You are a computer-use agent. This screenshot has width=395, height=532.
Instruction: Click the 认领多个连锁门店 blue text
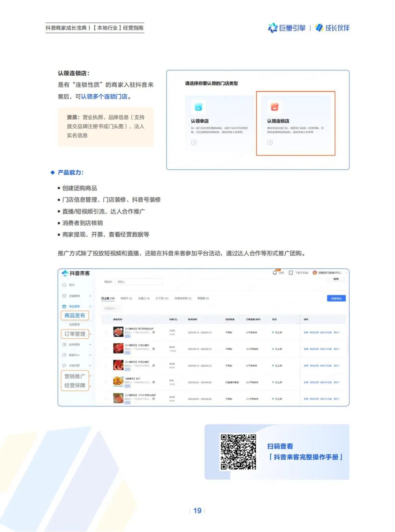104,97
